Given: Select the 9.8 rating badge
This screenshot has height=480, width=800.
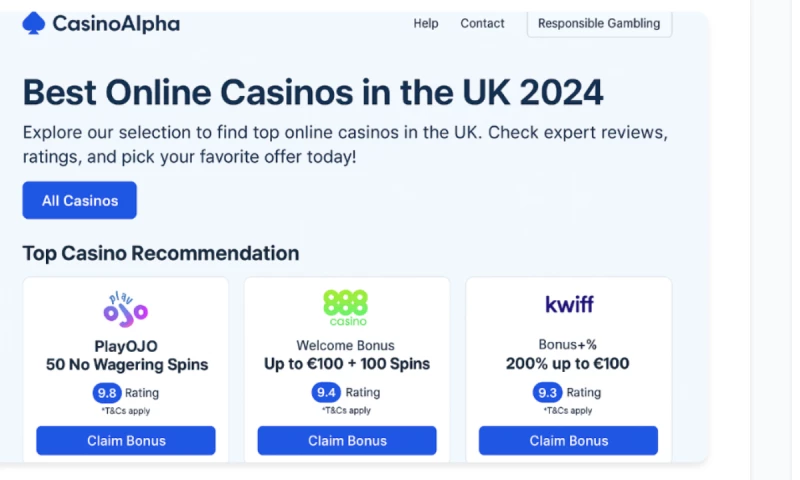Looking at the screenshot, I should (x=107, y=393).
